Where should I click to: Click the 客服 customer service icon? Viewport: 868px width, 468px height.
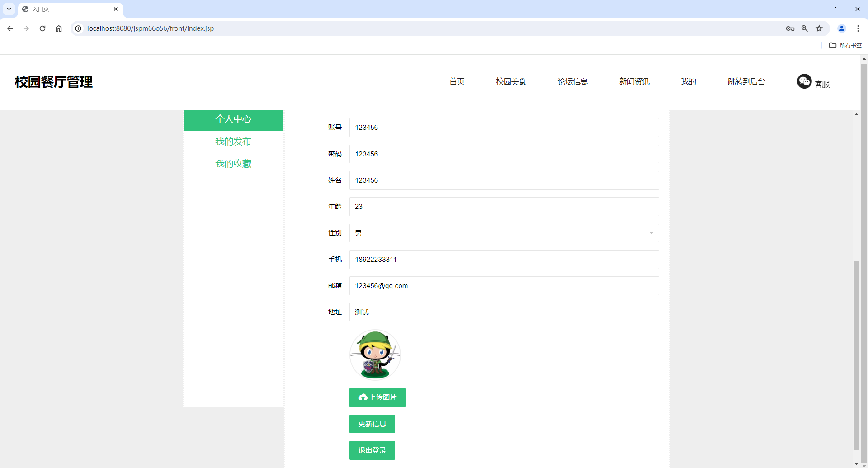(x=804, y=81)
